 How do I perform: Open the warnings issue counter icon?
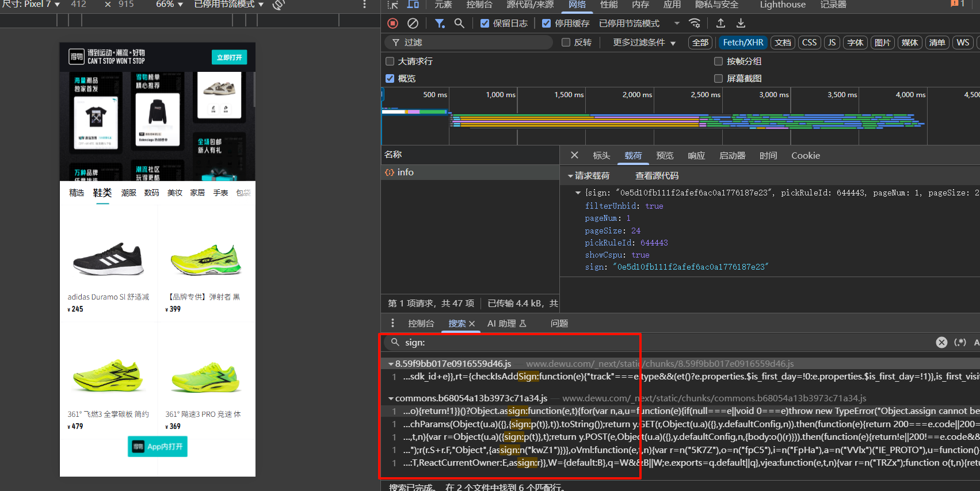click(958, 4)
